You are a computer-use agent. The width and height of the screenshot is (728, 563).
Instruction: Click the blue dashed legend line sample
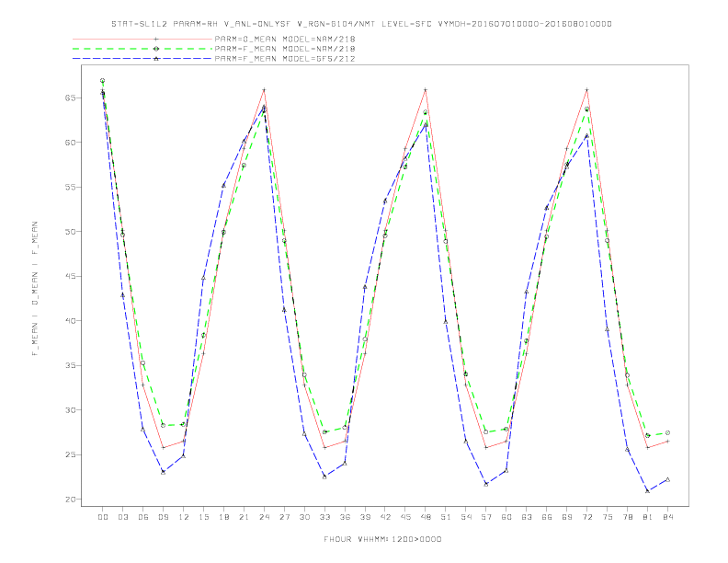142,59
